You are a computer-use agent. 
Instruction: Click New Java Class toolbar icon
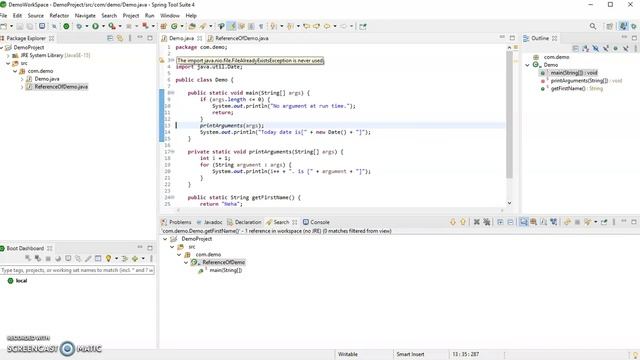click(x=174, y=27)
